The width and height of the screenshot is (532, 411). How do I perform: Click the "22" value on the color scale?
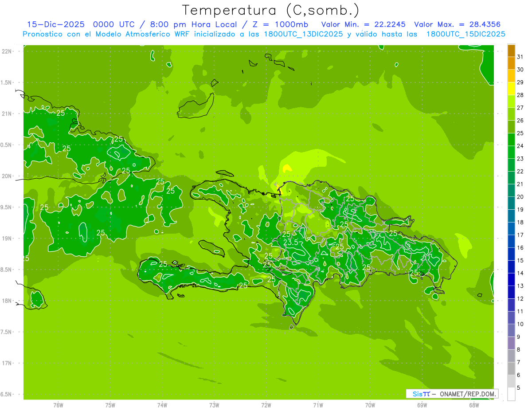click(520, 171)
